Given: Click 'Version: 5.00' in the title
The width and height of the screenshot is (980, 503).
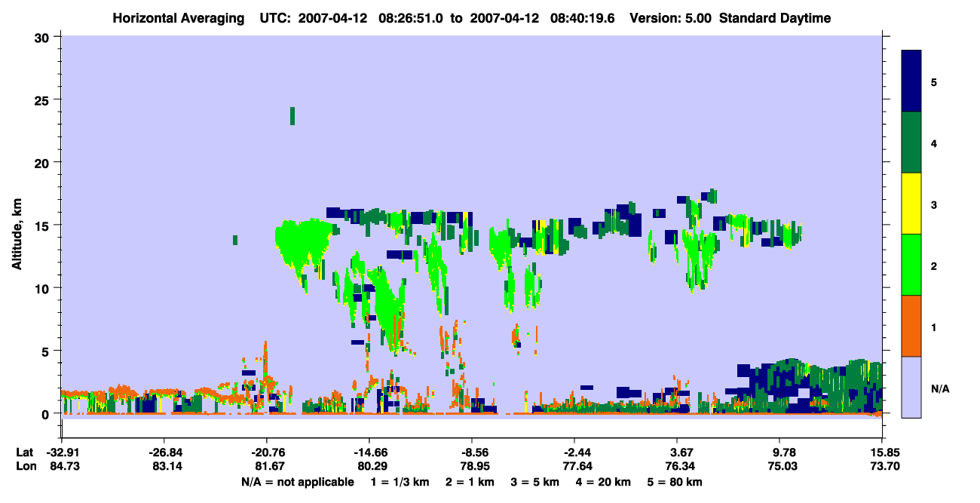Looking at the screenshot, I should [x=672, y=18].
